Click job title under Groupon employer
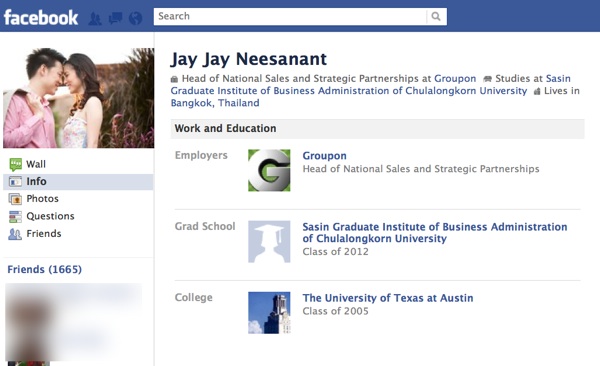The width and height of the screenshot is (600, 366). pos(421,169)
